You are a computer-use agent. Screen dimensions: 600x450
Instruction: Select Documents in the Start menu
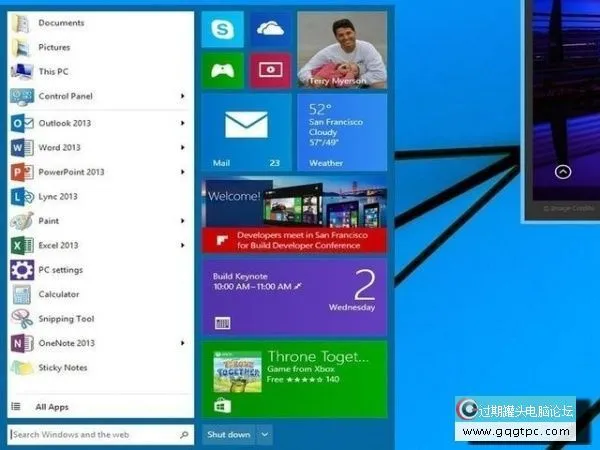tap(61, 22)
